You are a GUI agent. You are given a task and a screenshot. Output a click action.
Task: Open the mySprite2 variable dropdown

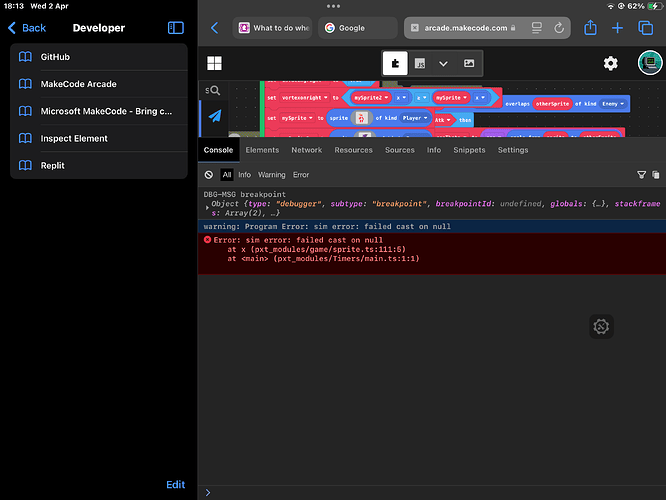[371, 98]
